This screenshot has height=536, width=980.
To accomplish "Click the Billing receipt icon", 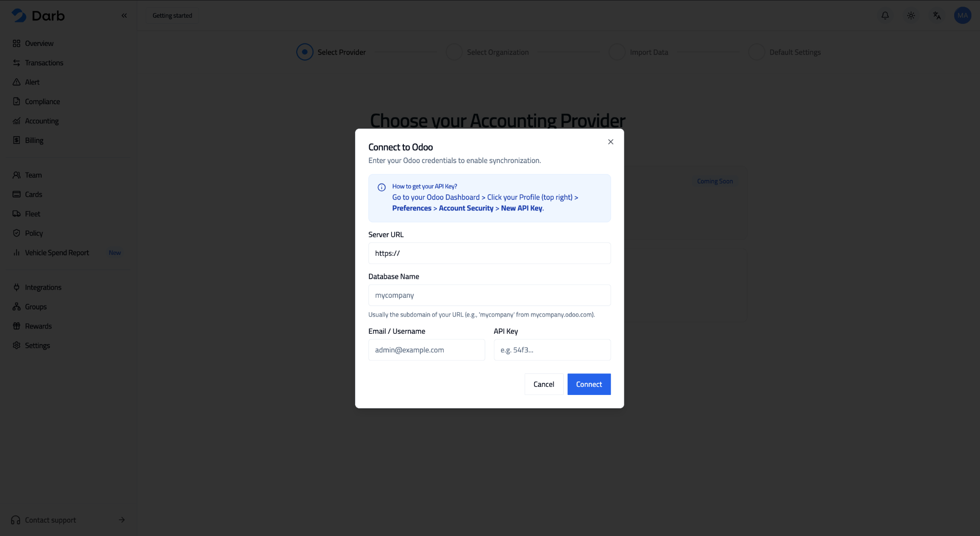I will click(x=17, y=140).
